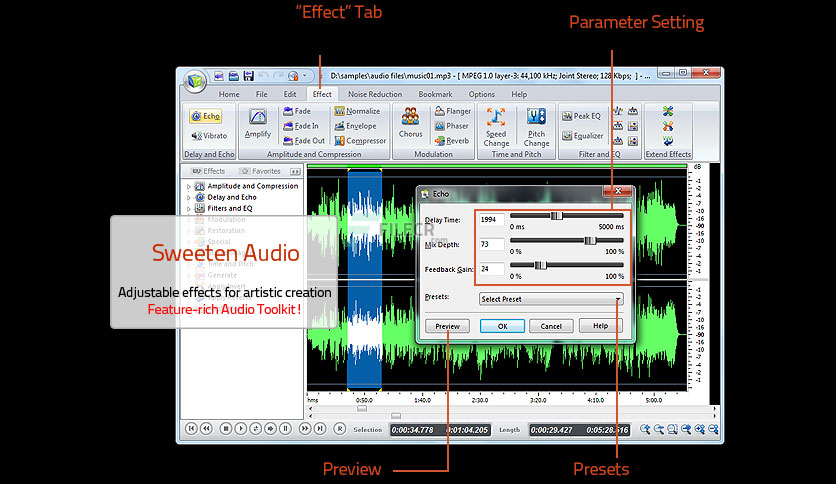The height and width of the screenshot is (484, 836).
Task: Click the Feedback Gain slider handle
Action: (540, 265)
